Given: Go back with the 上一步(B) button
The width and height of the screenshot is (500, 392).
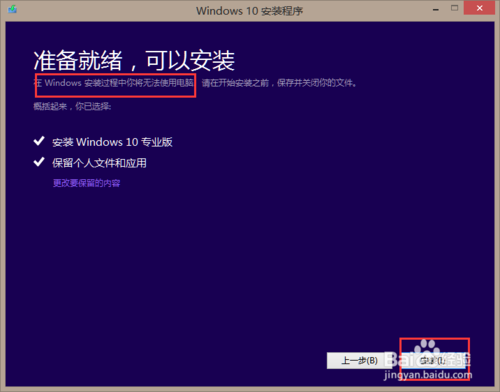Looking at the screenshot, I should [359, 361].
